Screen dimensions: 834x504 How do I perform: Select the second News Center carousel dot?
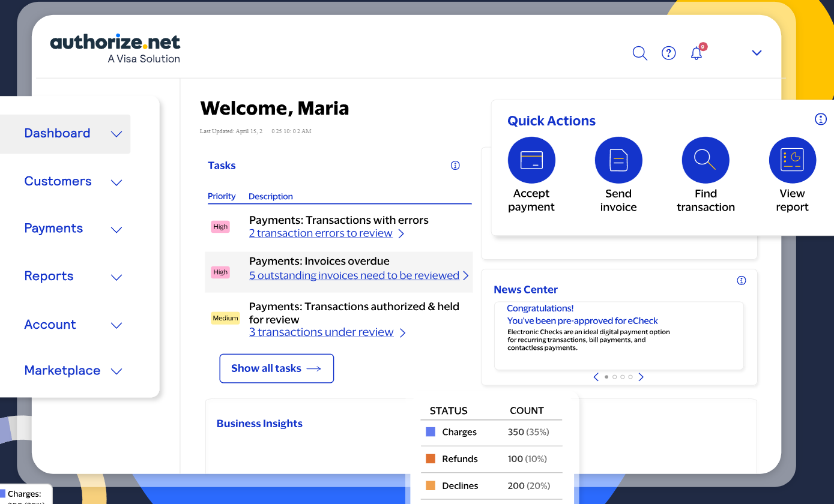tap(614, 377)
